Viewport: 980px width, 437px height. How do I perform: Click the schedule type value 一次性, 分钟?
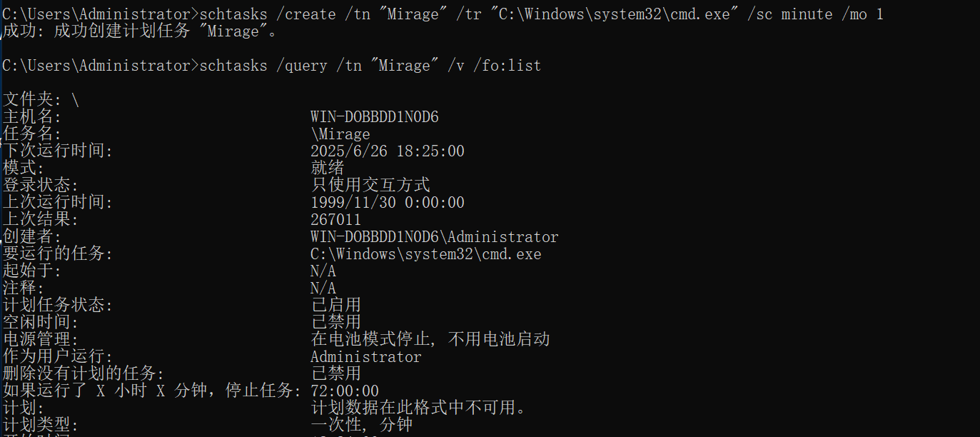[x=361, y=426]
